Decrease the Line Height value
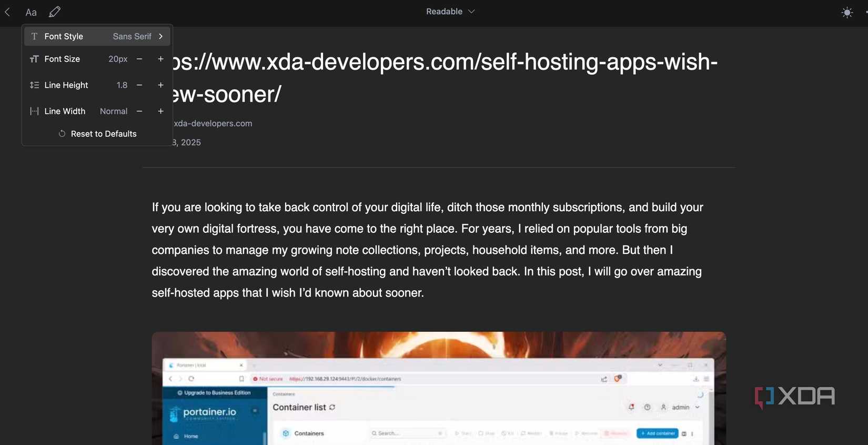 click(139, 85)
